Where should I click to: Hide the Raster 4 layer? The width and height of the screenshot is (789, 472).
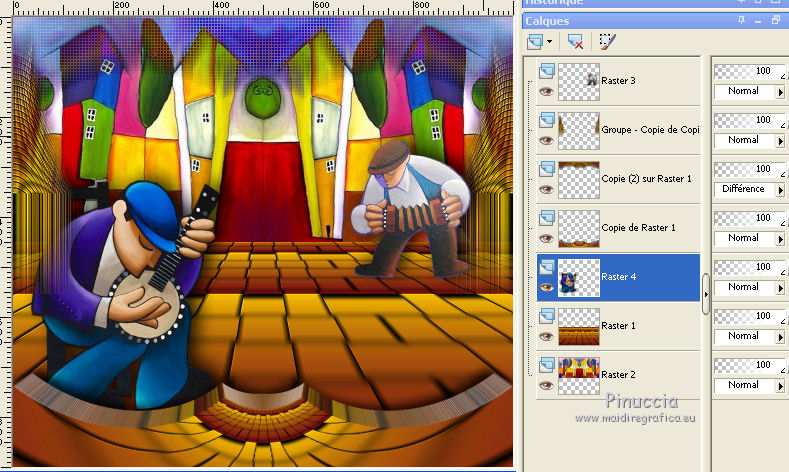click(546, 288)
